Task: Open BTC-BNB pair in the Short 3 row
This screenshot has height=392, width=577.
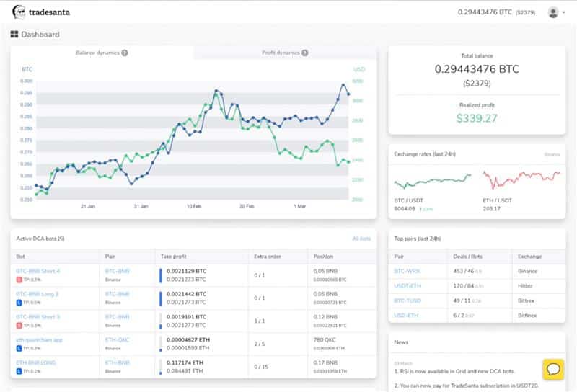Action: pyautogui.click(x=117, y=316)
